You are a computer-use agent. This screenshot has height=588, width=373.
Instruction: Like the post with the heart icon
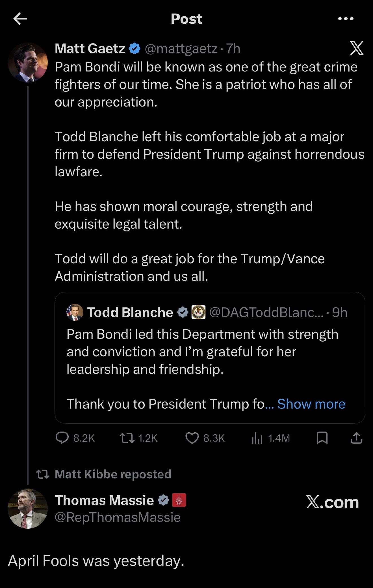pyautogui.click(x=192, y=438)
